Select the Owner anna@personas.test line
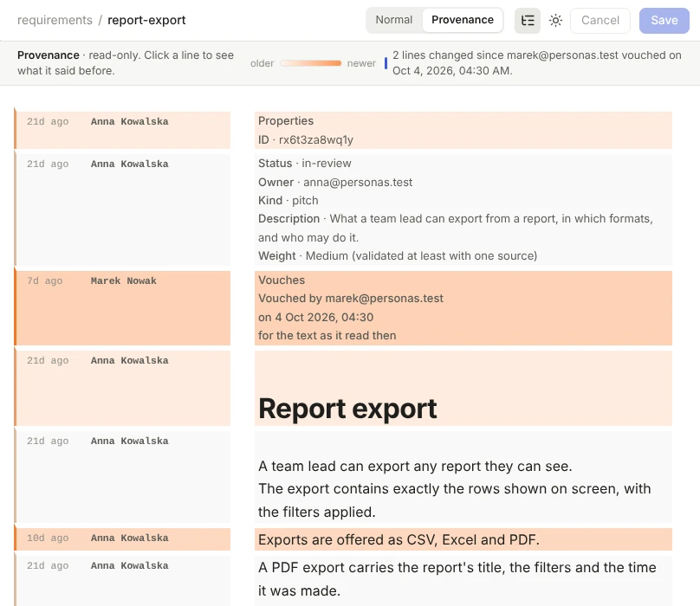The height and width of the screenshot is (606, 700). coord(463,182)
